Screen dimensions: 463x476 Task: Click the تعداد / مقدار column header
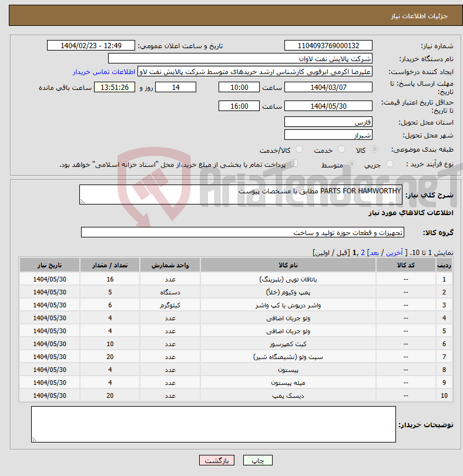pos(110,265)
